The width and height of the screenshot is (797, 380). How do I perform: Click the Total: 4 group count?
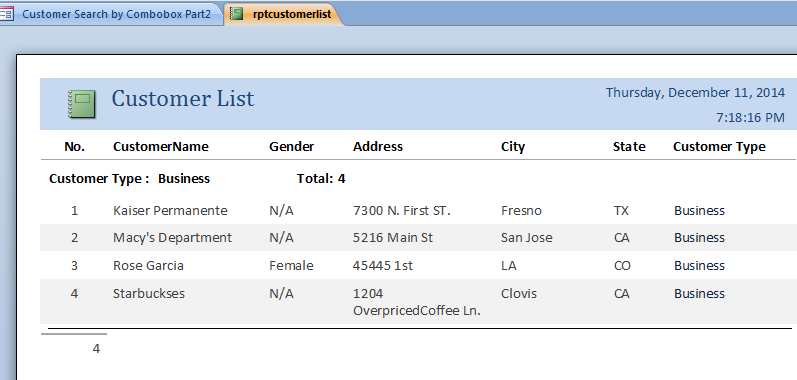(x=321, y=179)
